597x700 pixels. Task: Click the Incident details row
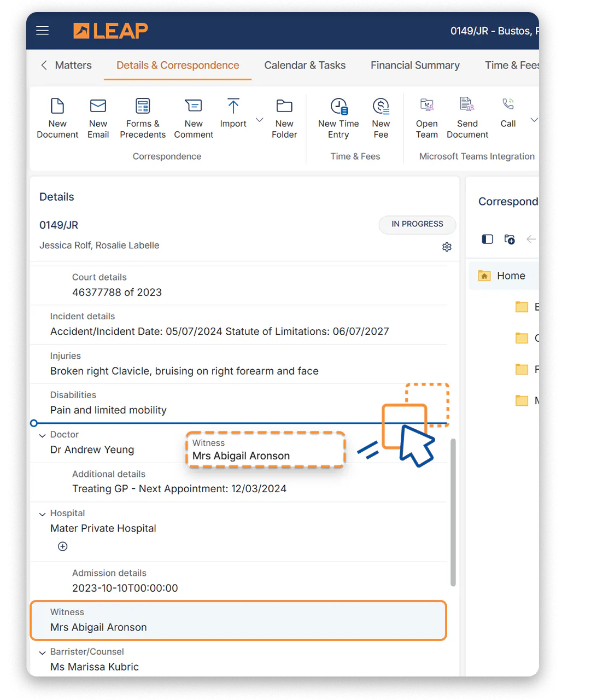[239, 325]
